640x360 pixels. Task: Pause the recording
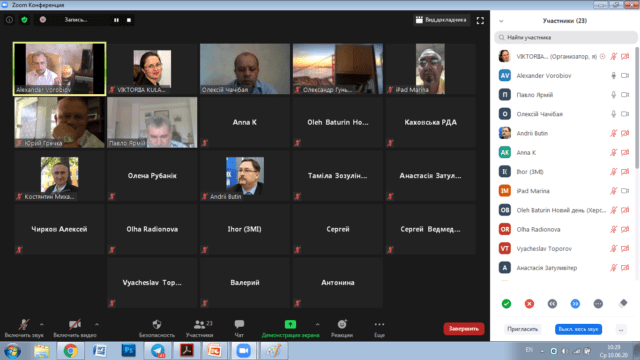tap(116, 20)
